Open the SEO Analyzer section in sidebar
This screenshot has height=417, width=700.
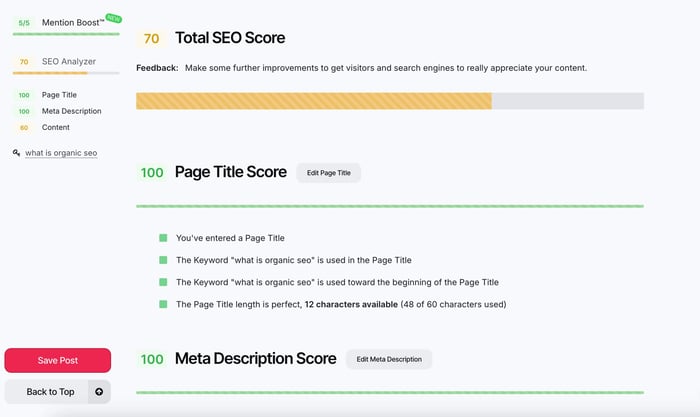coord(68,61)
